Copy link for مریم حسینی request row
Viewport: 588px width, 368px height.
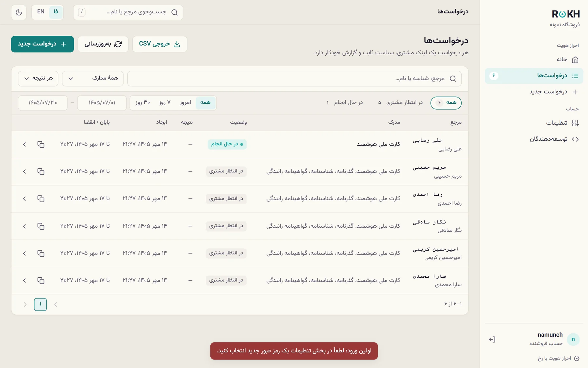41,171
